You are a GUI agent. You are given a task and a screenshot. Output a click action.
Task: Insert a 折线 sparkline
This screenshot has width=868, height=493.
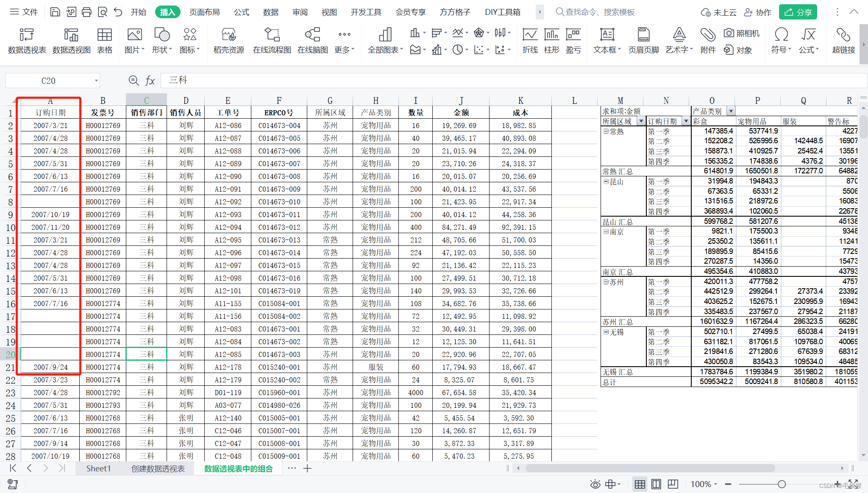[x=530, y=41]
